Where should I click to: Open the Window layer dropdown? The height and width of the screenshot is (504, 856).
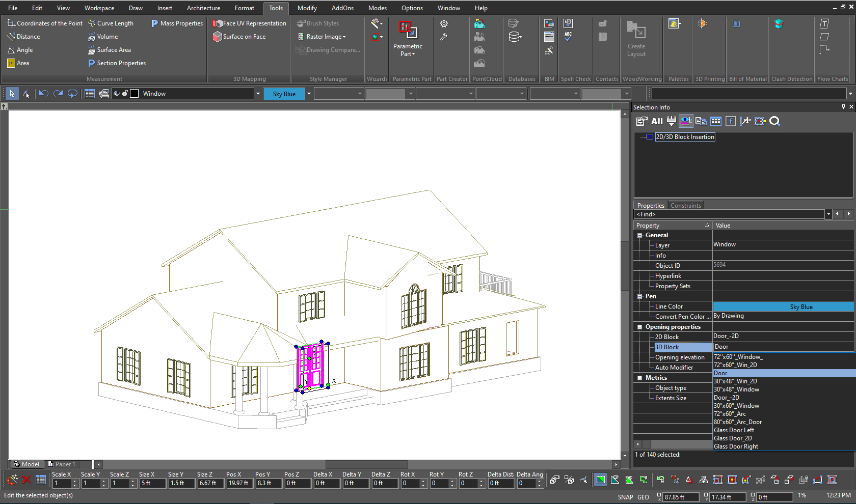click(x=258, y=94)
